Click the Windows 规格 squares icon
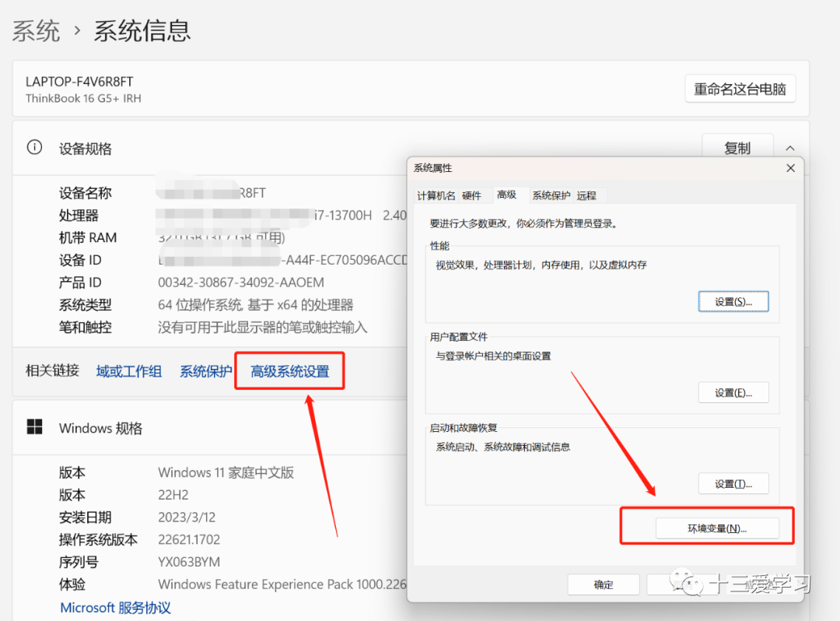 point(34,427)
